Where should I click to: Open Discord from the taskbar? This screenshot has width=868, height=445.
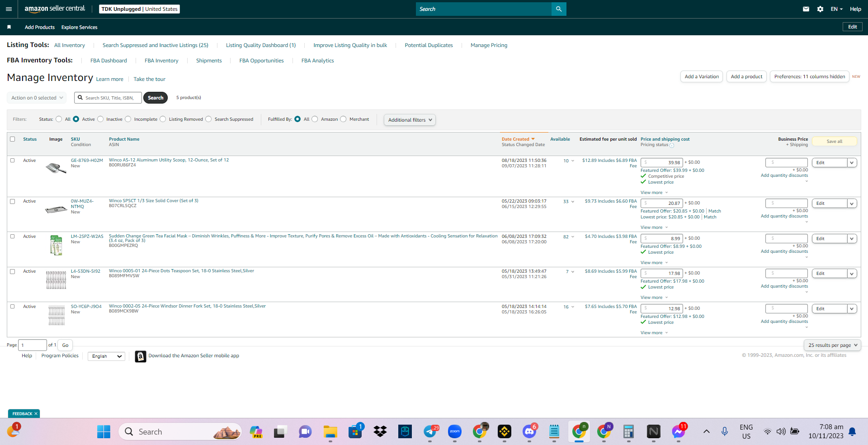point(529,432)
